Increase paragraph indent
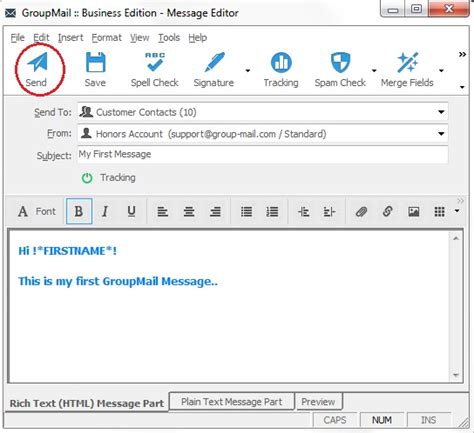 tap(329, 212)
